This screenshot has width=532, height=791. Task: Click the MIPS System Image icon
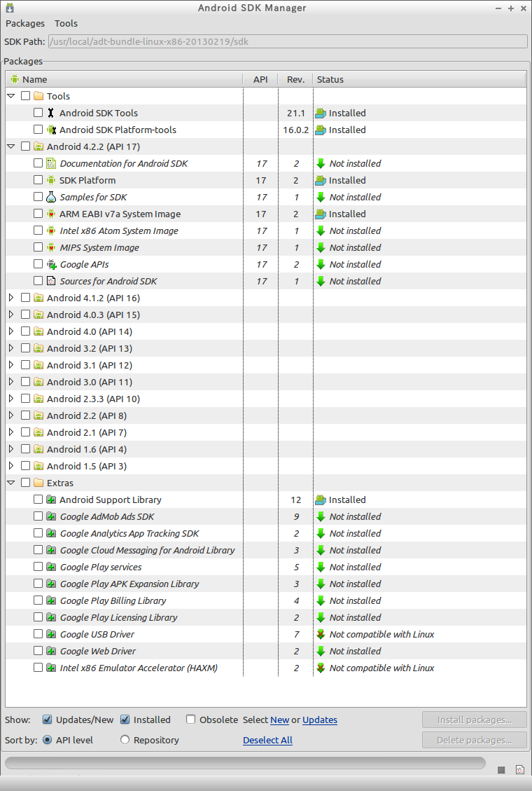(51, 248)
